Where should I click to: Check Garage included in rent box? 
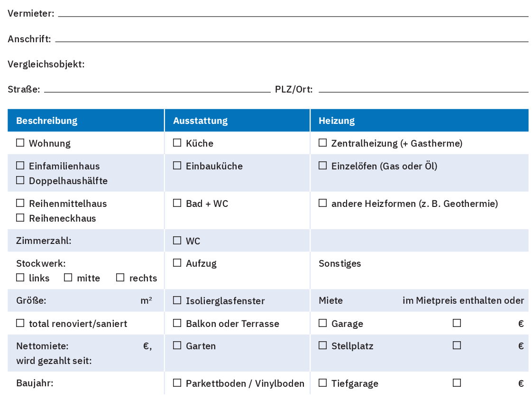[457, 323]
